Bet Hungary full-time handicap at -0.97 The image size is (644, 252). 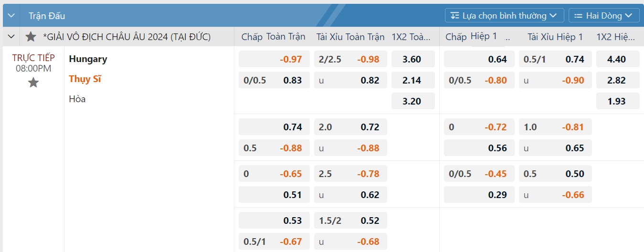pyautogui.click(x=274, y=60)
